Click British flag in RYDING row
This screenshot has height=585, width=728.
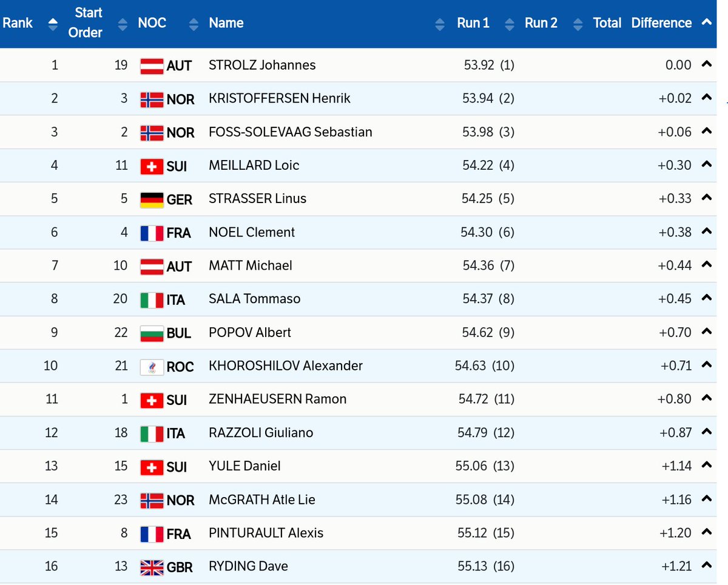pyautogui.click(x=152, y=567)
